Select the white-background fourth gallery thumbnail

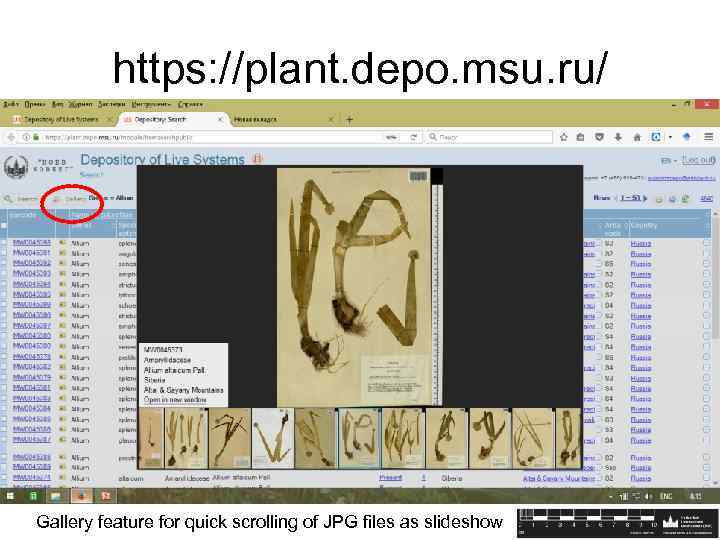(273, 438)
